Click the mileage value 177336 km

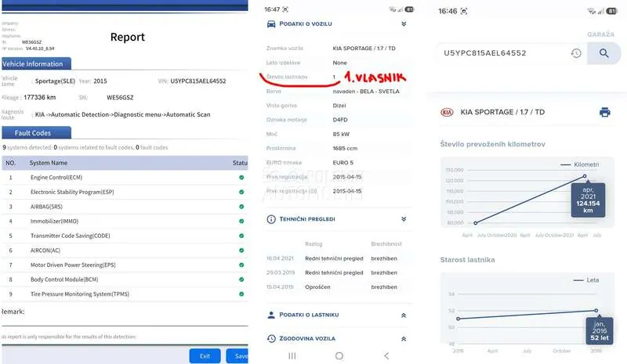40,97
